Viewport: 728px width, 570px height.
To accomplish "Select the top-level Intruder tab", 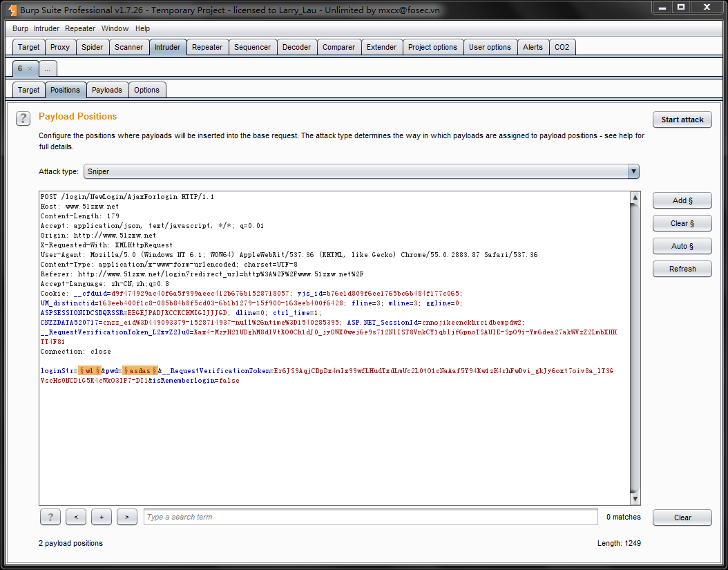I will (168, 47).
